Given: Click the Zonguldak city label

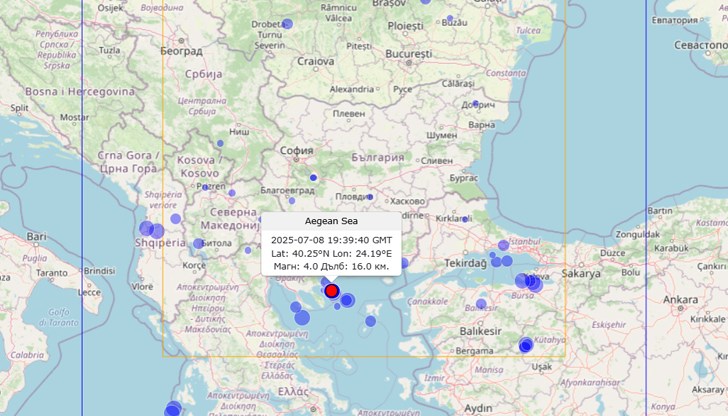Looking at the screenshot, I should (638, 234).
